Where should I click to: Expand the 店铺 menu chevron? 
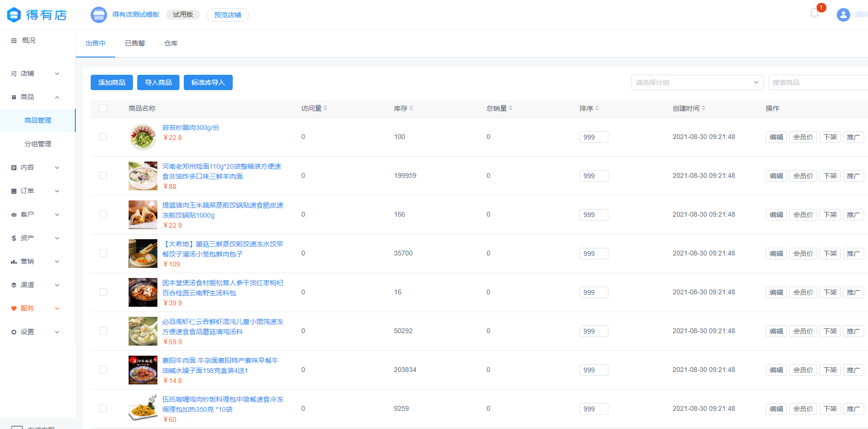click(57, 74)
